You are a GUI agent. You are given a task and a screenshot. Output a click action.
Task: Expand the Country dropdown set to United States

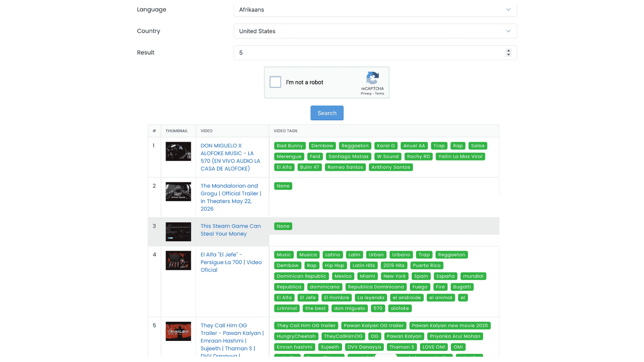click(375, 31)
